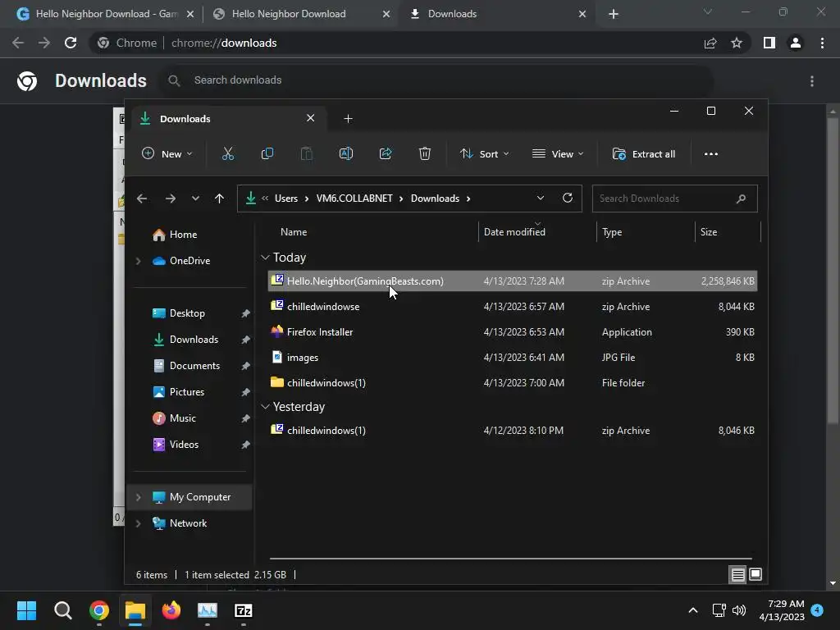Click the Rename icon in Explorer toolbar
840x630 pixels.
tap(346, 153)
